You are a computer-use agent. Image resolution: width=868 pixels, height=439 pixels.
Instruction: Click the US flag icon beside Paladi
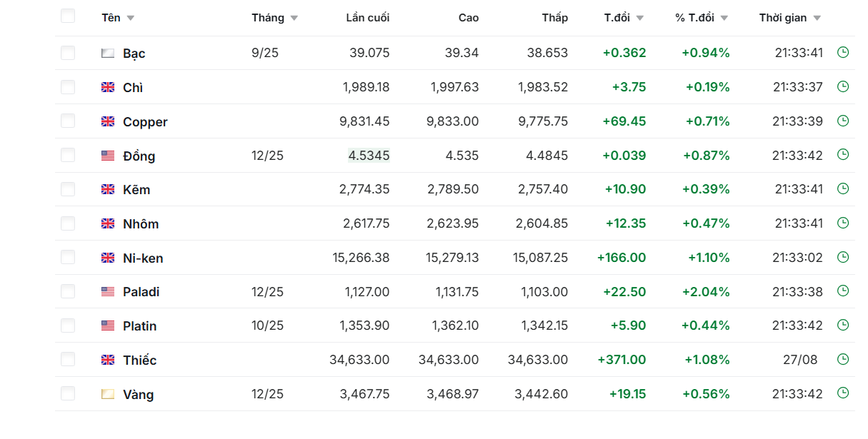coord(108,291)
